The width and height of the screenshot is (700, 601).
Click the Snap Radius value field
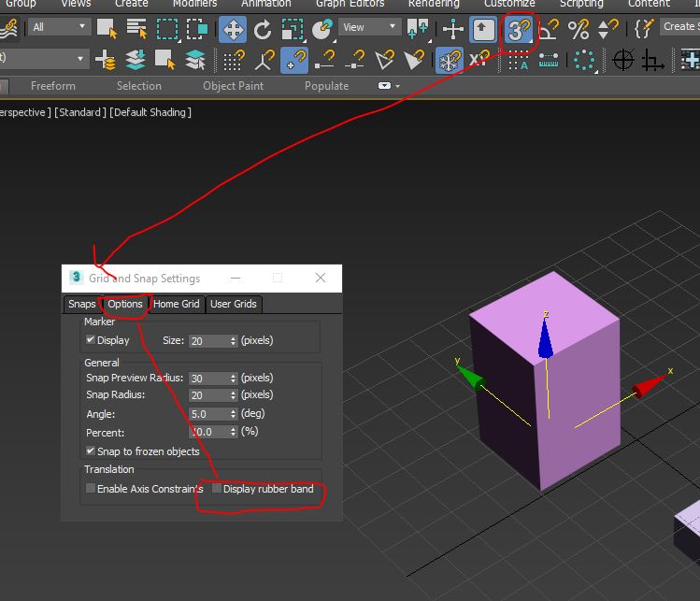point(208,395)
